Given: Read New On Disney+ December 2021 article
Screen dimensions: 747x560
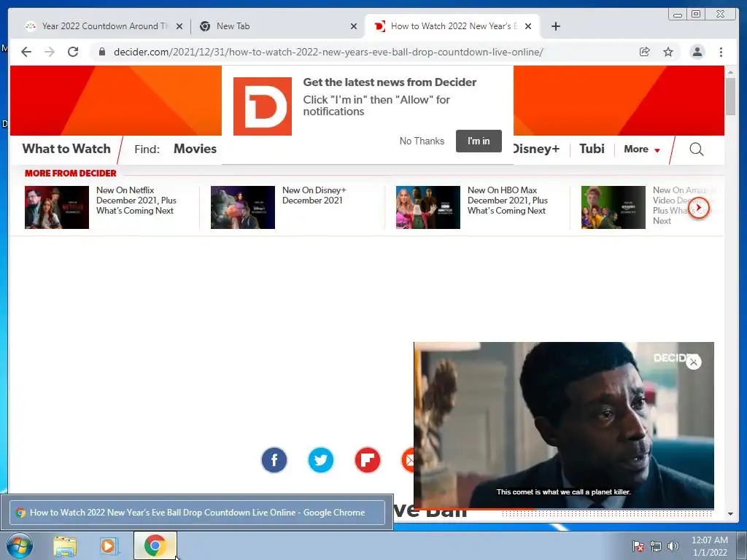Looking at the screenshot, I should point(314,195).
